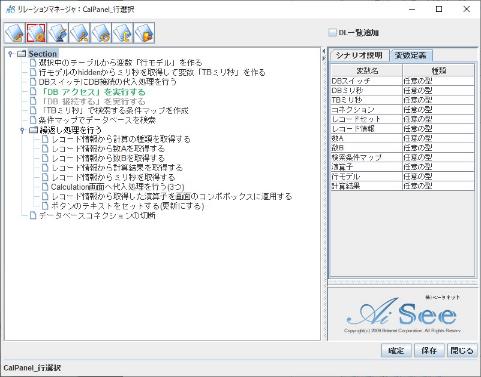Screen dimensions: 481x377
Task: Select the DBミリ秒 variable cell
Action: pyautogui.click(x=367, y=91)
